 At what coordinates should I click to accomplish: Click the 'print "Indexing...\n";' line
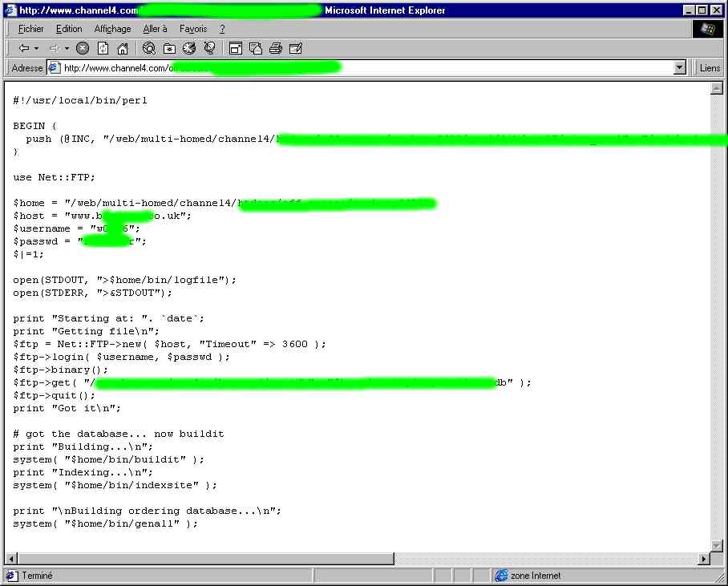click(83, 473)
